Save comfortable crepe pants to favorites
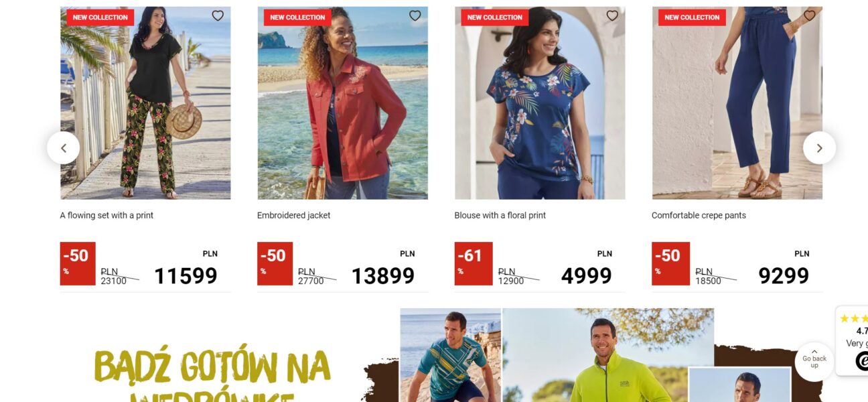The width and height of the screenshot is (868, 402). coord(810,15)
